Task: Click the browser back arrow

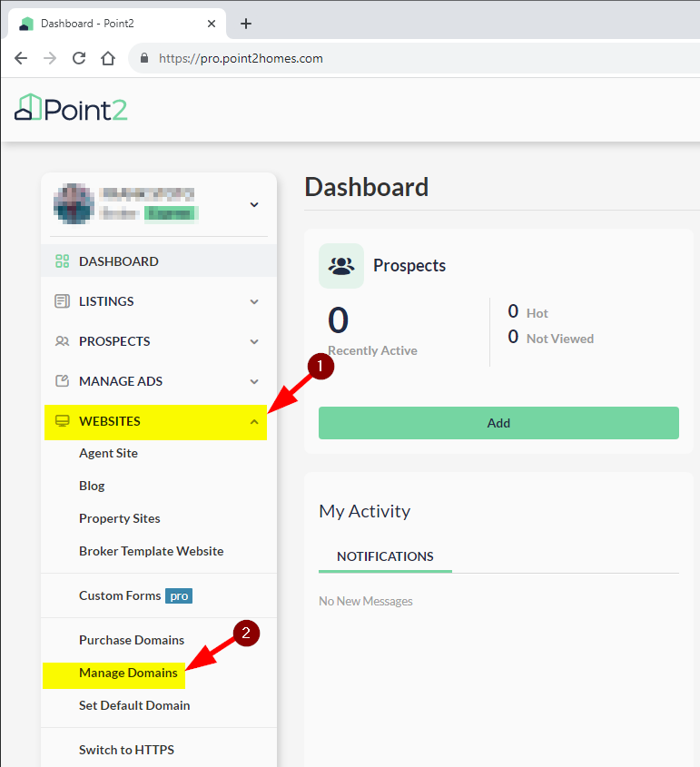Action: coord(21,59)
